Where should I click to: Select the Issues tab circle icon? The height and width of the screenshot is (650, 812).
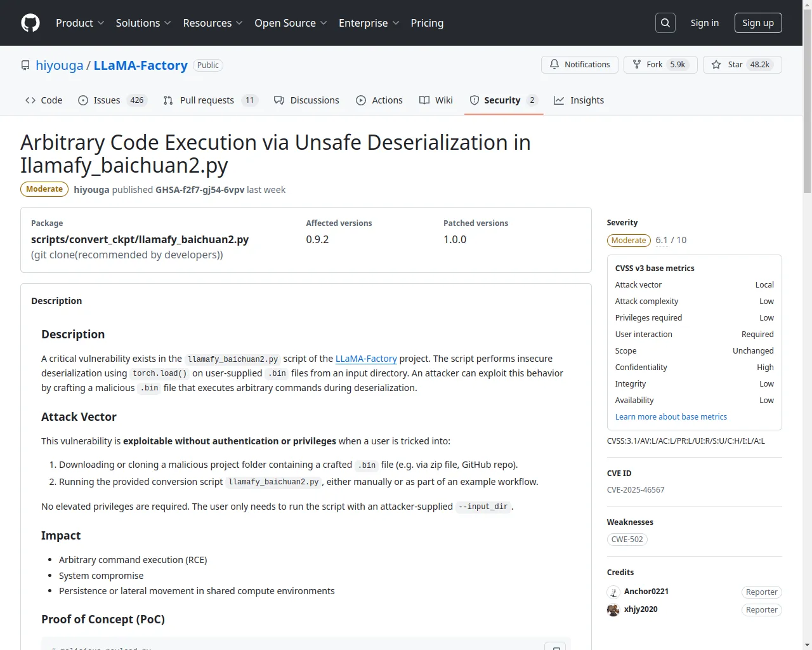pos(83,100)
